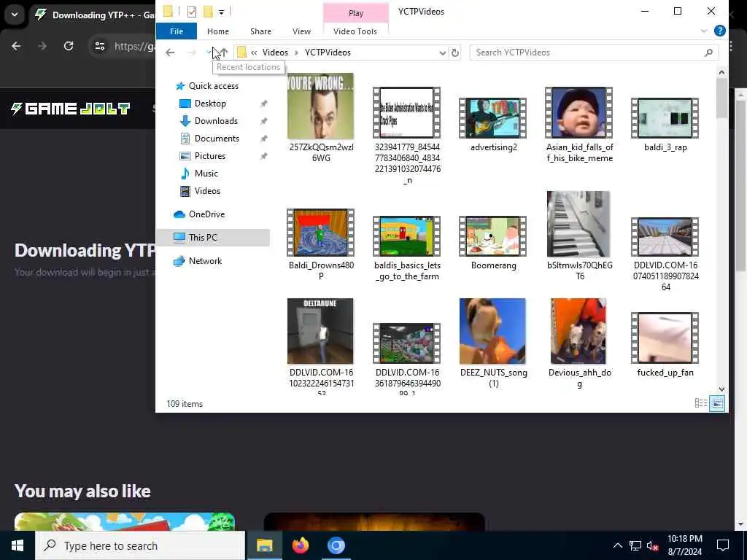This screenshot has height=560, width=747.
Task: Select Asian_kid_falls_off_his_bike_meme video
Action: [578, 113]
